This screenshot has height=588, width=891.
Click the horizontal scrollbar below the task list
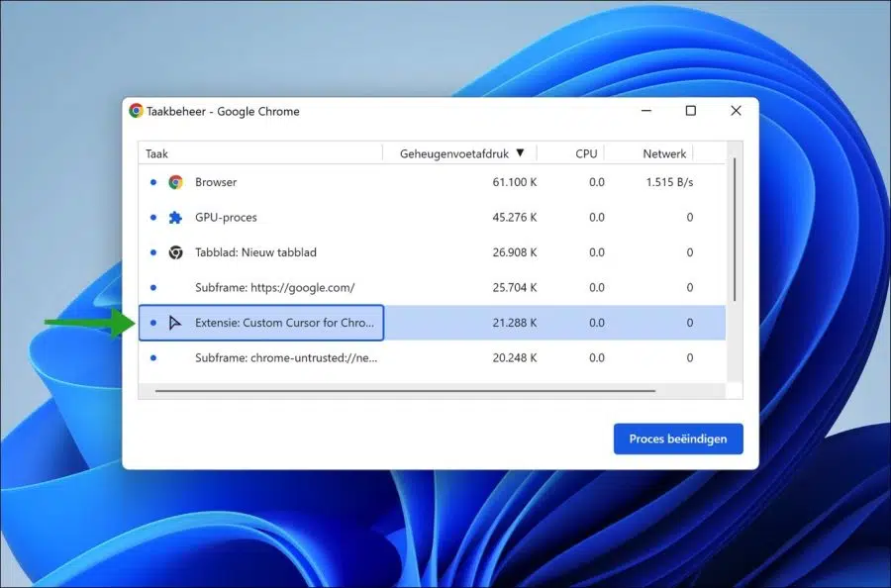[405, 391]
